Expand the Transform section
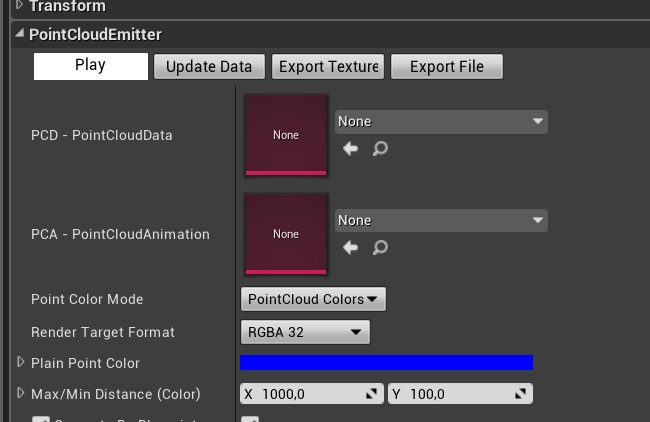 (19, 6)
